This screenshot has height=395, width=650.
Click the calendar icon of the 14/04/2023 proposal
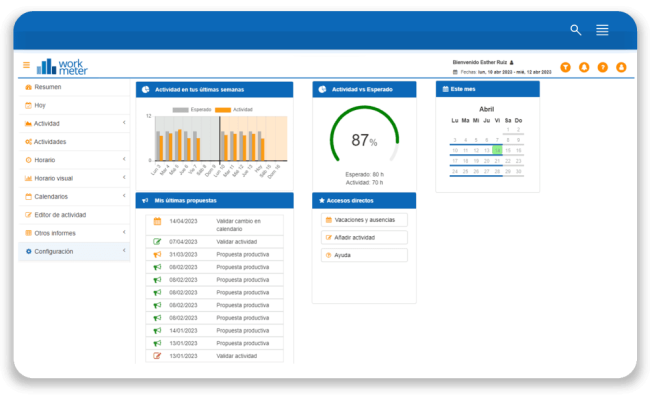(158, 221)
